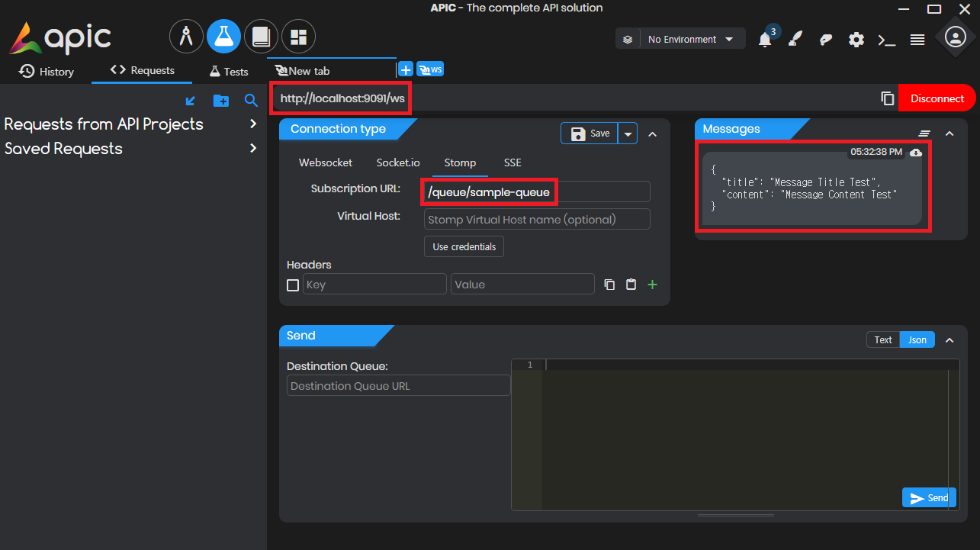Click the Save button

click(590, 133)
